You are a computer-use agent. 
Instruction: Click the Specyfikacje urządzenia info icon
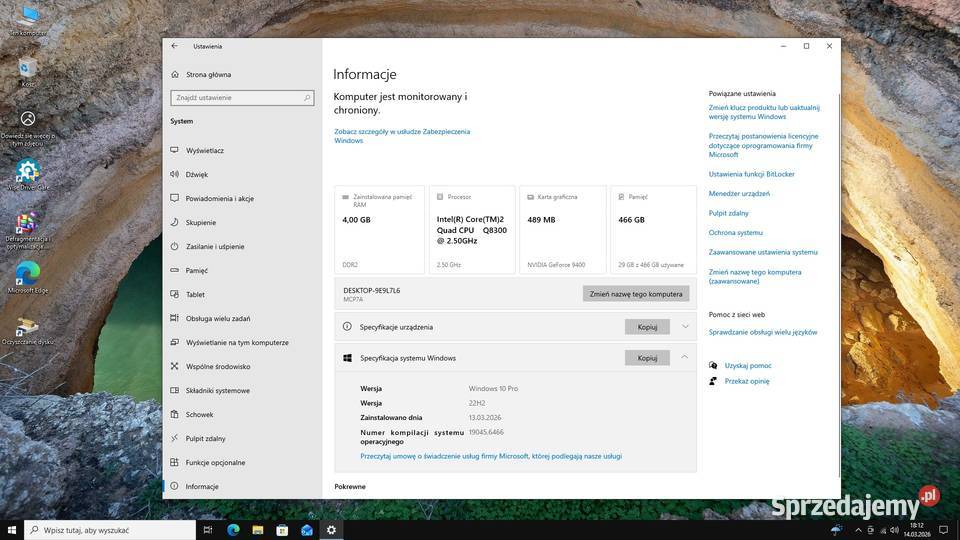point(347,327)
